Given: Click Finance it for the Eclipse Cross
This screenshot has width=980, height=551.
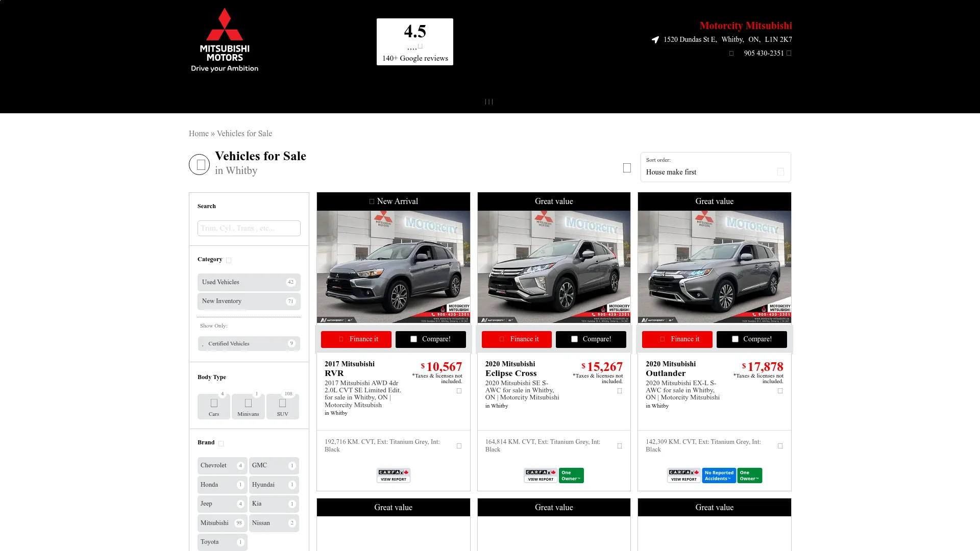Looking at the screenshot, I should (517, 339).
